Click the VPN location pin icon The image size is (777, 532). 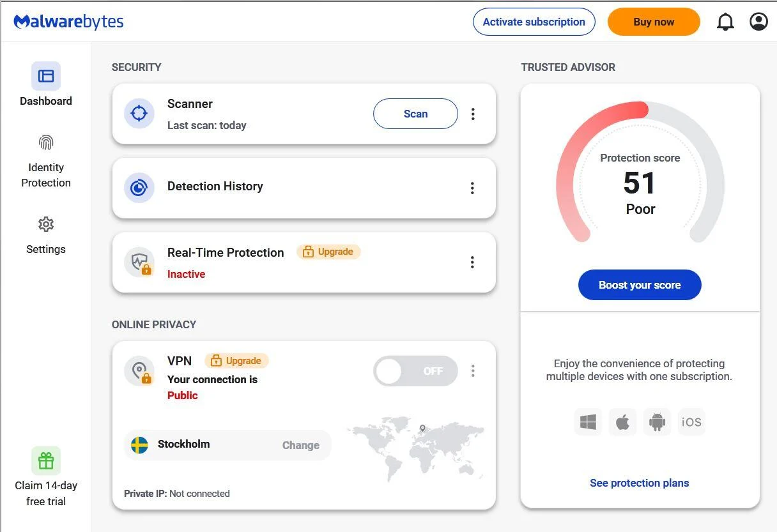pos(139,370)
